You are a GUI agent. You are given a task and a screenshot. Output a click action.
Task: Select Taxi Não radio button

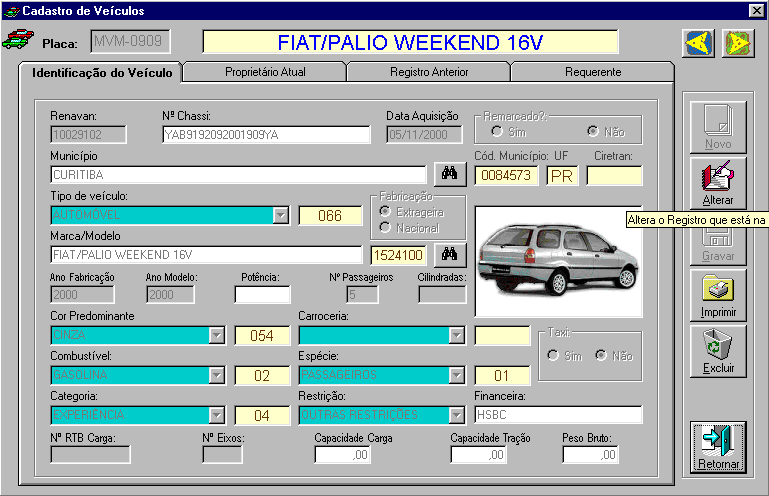pyautogui.click(x=601, y=355)
